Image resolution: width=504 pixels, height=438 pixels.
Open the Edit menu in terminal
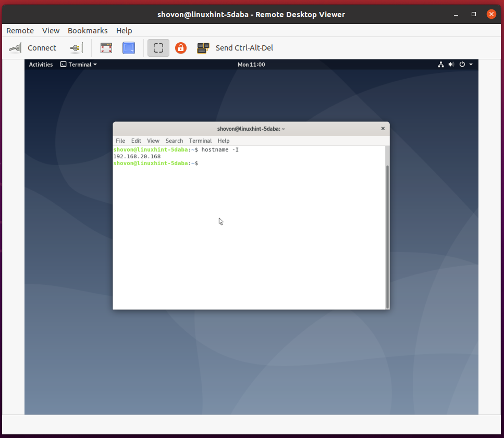(136, 141)
